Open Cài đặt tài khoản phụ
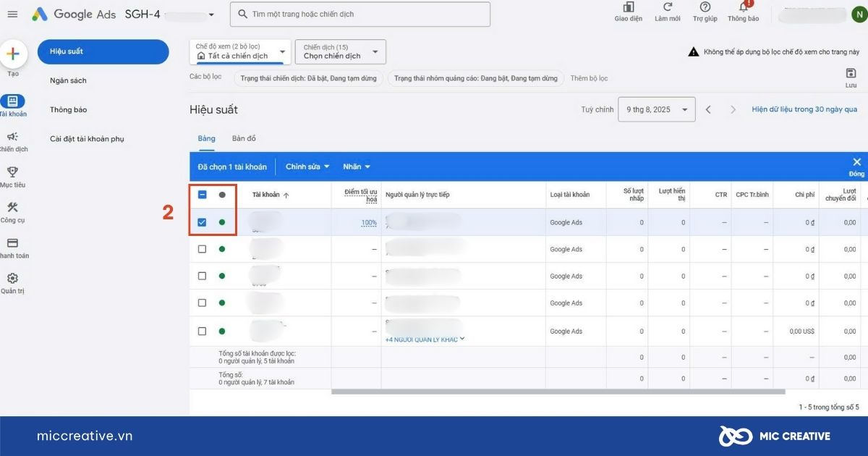The image size is (868, 456). [x=87, y=139]
